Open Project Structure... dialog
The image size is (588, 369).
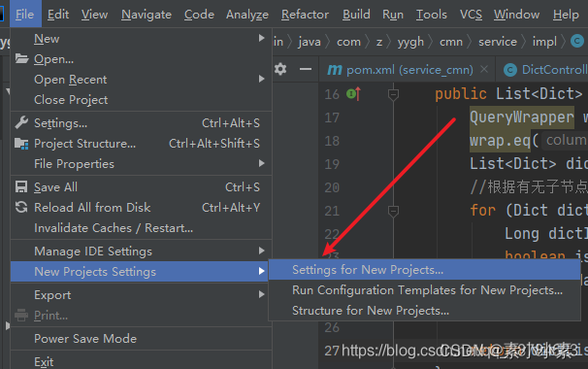click(x=141, y=143)
